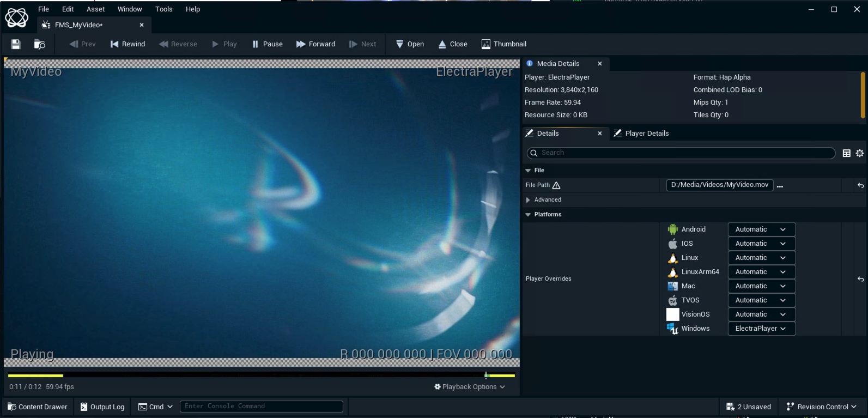
Task: Open LinuxArm64 player override dropdown
Action: 762,272
